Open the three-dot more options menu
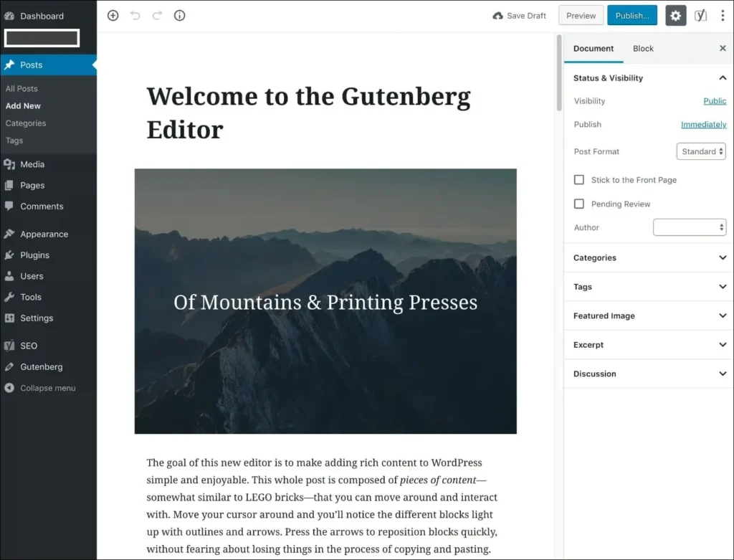734x560 pixels. coord(722,16)
